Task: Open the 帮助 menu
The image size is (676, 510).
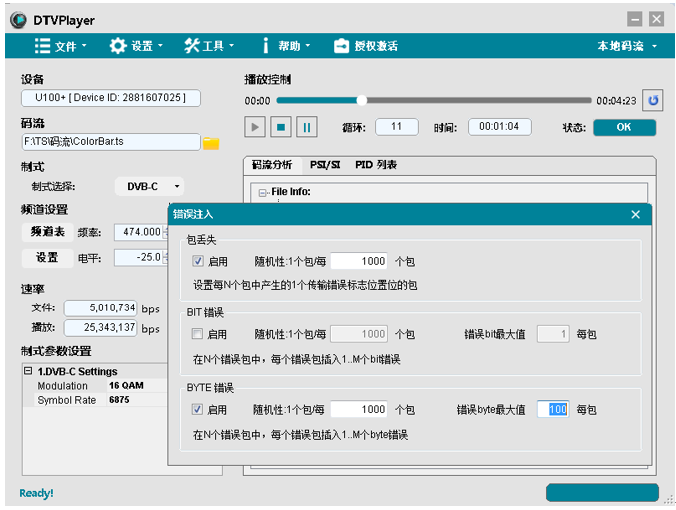Action: coord(286,46)
